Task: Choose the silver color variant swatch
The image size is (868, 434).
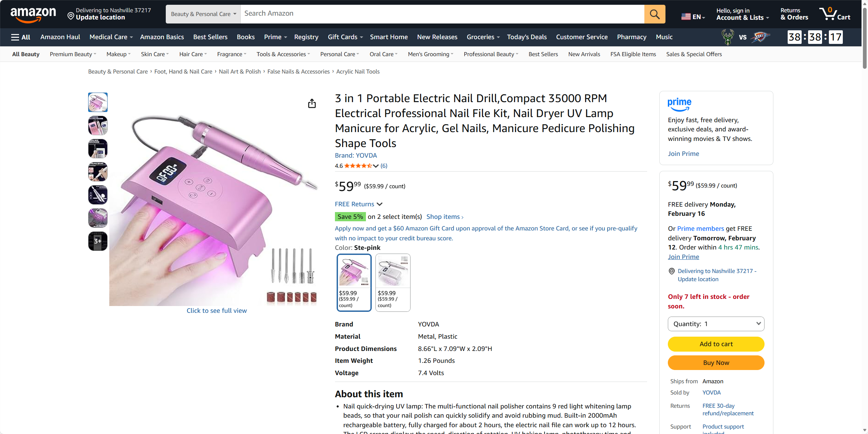Action: 392,282
